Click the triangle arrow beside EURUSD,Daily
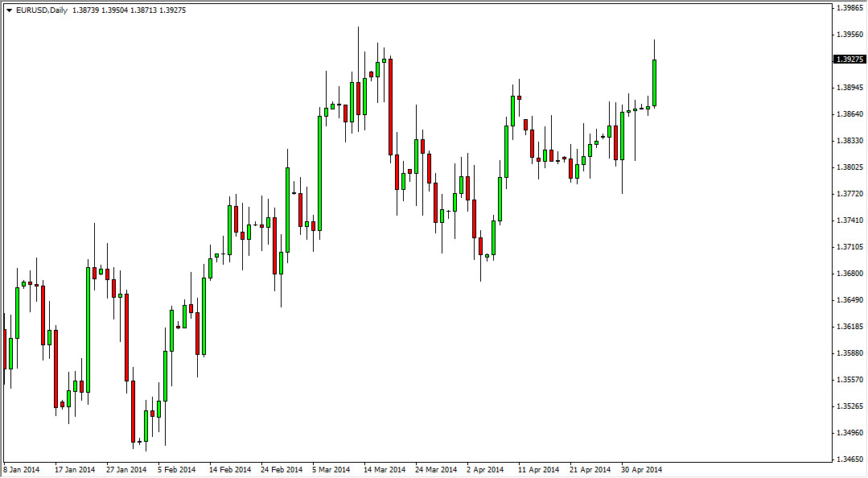 click(x=9, y=10)
